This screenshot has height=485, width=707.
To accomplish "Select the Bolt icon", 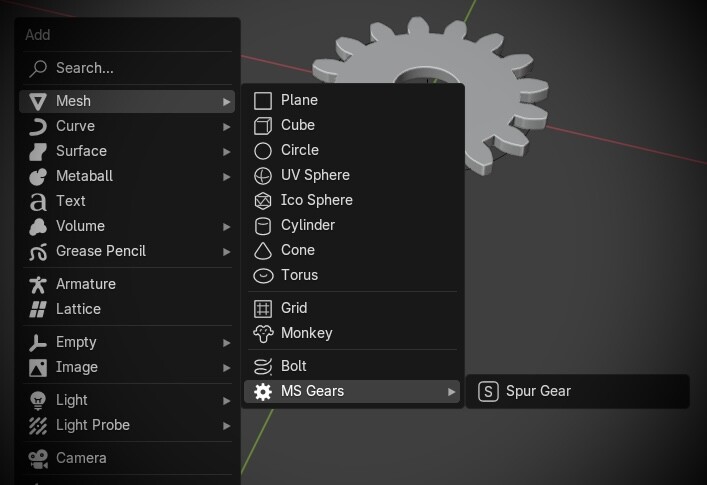I will [263, 366].
